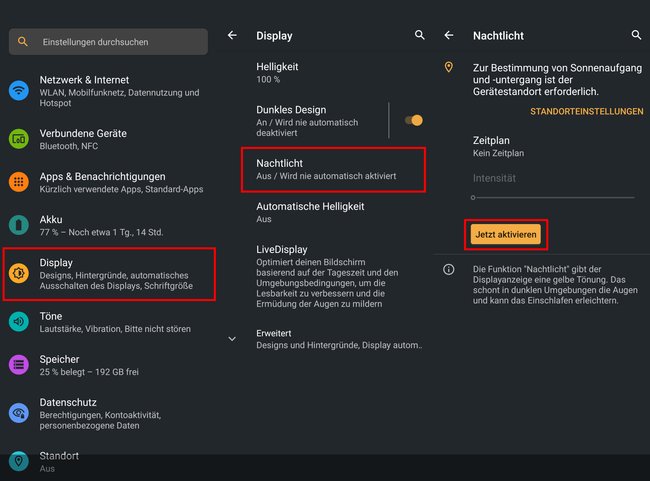Click the Standort location pin icon in list
The height and width of the screenshot is (481, 650).
(x=19, y=461)
